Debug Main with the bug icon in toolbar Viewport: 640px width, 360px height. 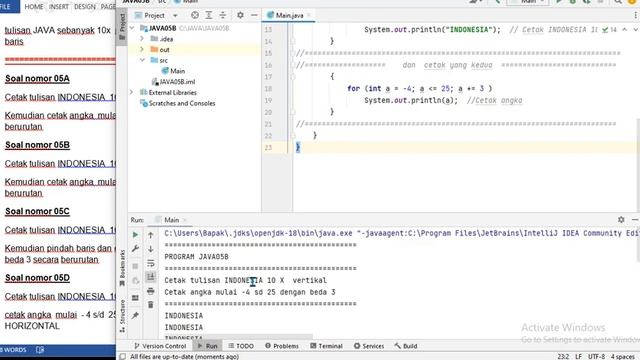click(573, 2)
